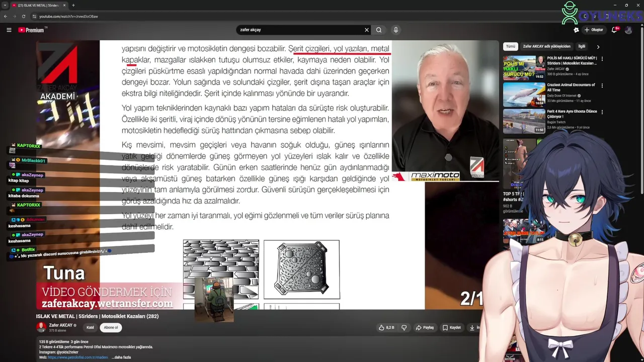The image size is (644, 362).
Task: Open title 'Craziest Animal Encounters of All Time'
Action: pos(571,87)
